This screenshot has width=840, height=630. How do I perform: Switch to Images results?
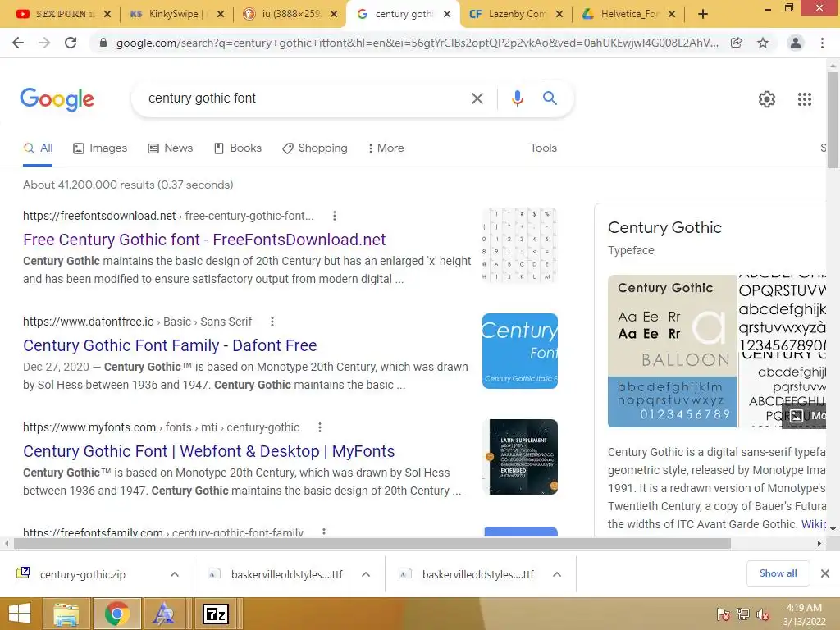point(100,148)
